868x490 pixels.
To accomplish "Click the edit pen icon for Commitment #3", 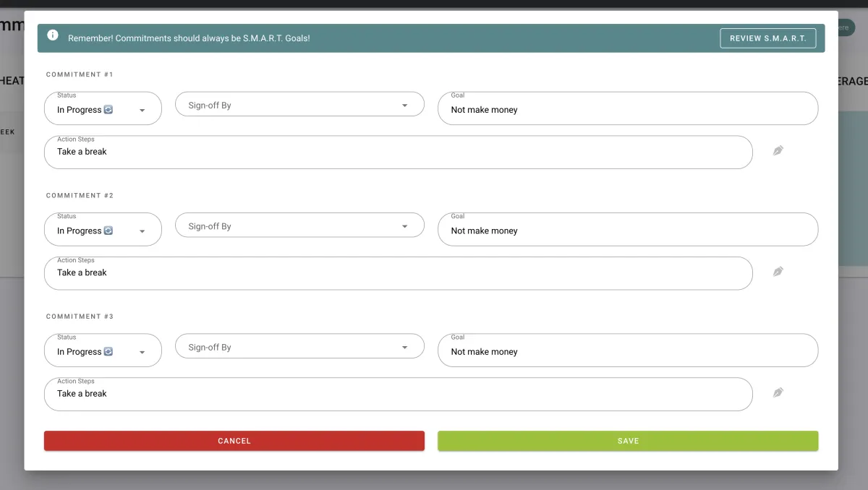I will (x=778, y=392).
